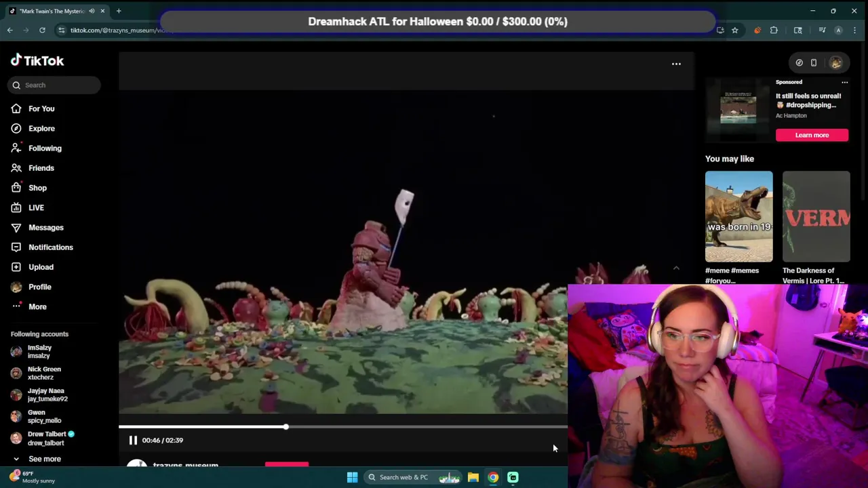Image resolution: width=868 pixels, height=488 pixels.
Task: Open the video three-dots options menu
Action: click(x=676, y=64)
